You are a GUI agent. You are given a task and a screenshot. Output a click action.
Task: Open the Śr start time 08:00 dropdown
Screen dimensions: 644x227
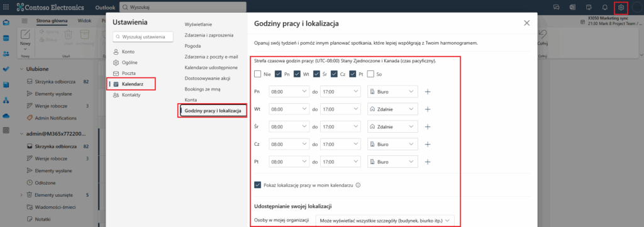289,127
